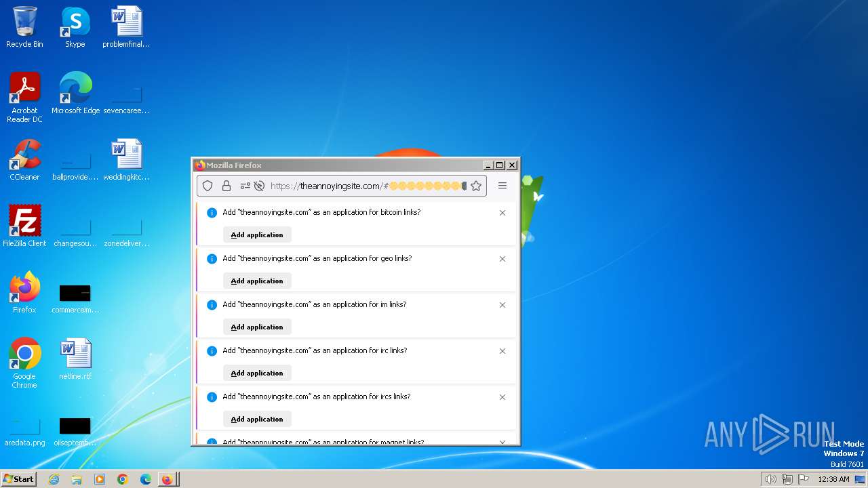Launch Chrome from the taskbar

click(x=123, y=479)
